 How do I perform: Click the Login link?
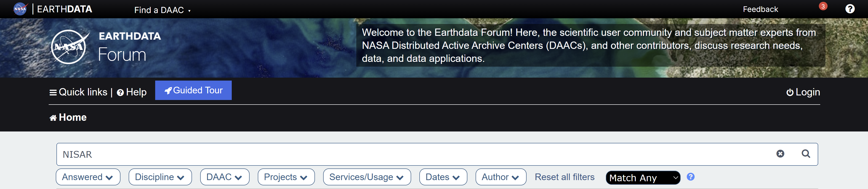tap(803, 92)
